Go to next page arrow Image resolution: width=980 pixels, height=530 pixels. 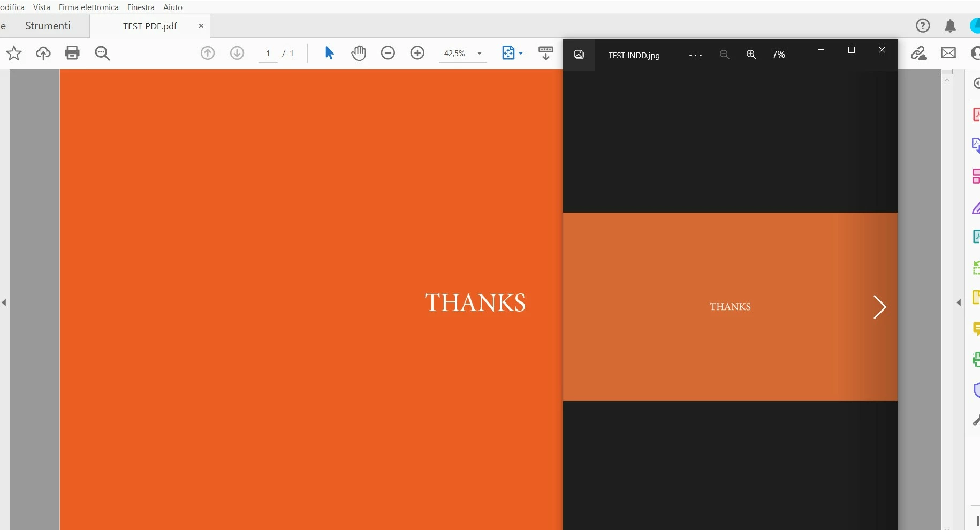click(237, 53)
